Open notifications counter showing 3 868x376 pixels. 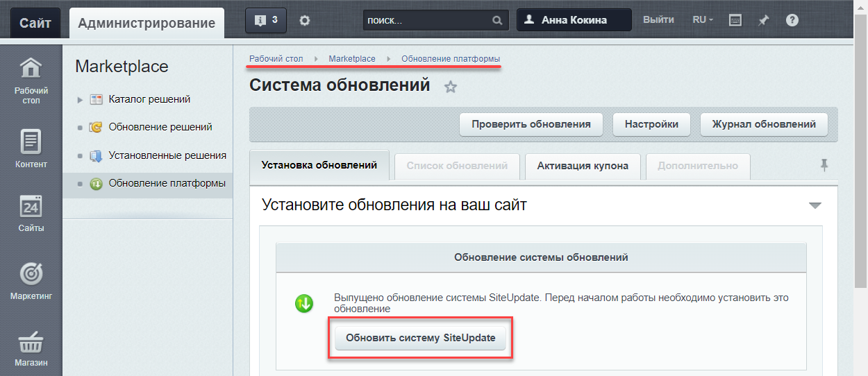tap(266, 20)
